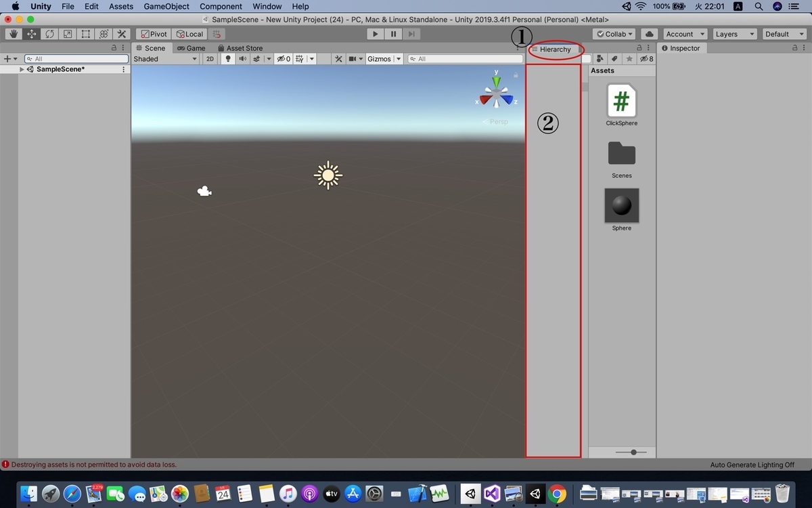Image resolution: width=812 pixels, height=508 pixels.
Task: Select the Rect Transform tool
Action: click(85, 34)
